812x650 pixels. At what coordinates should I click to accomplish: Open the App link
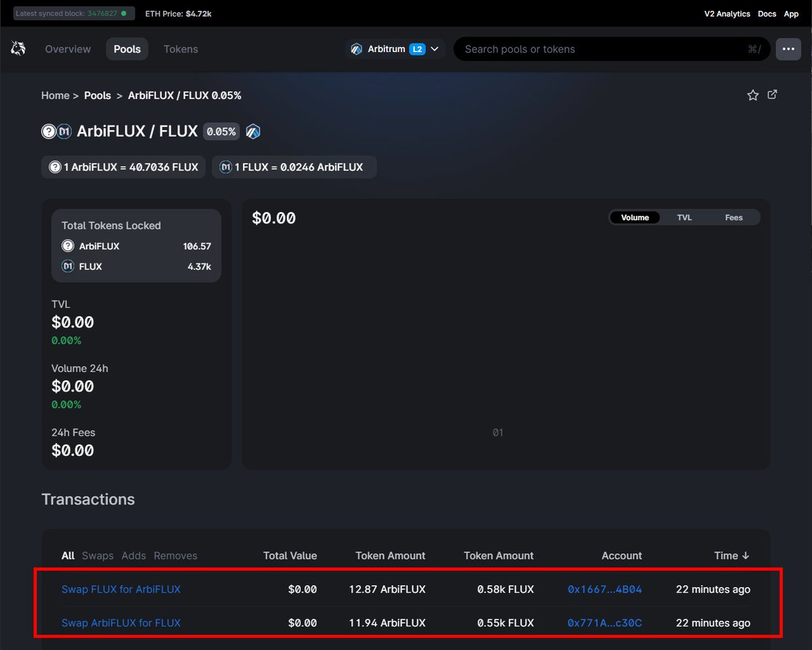(791, 14)
